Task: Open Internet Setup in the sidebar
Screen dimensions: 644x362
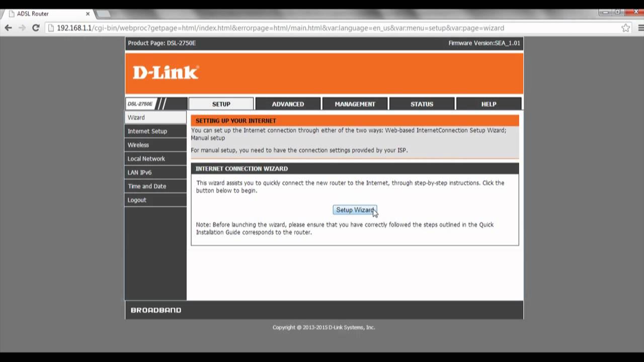Action: [x=155, y=131]
